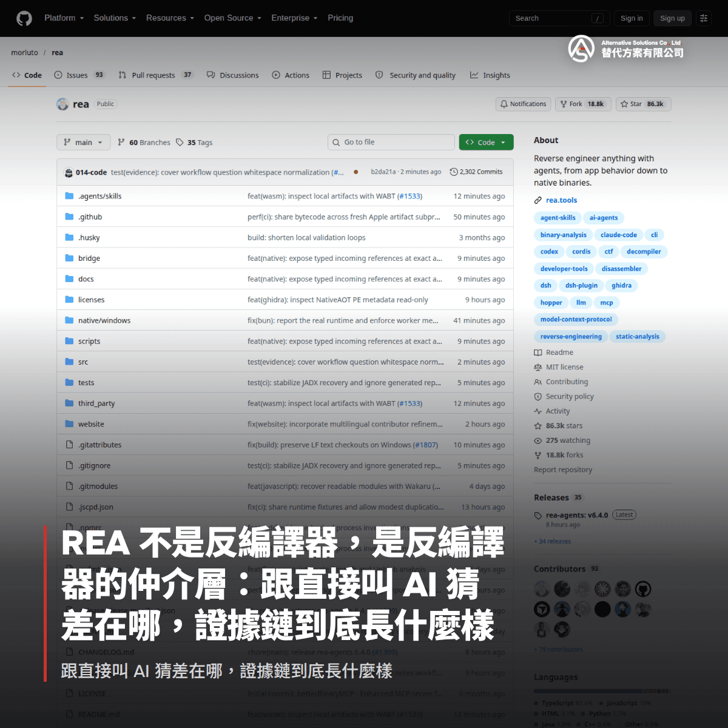Open the Actions tab

291,75
